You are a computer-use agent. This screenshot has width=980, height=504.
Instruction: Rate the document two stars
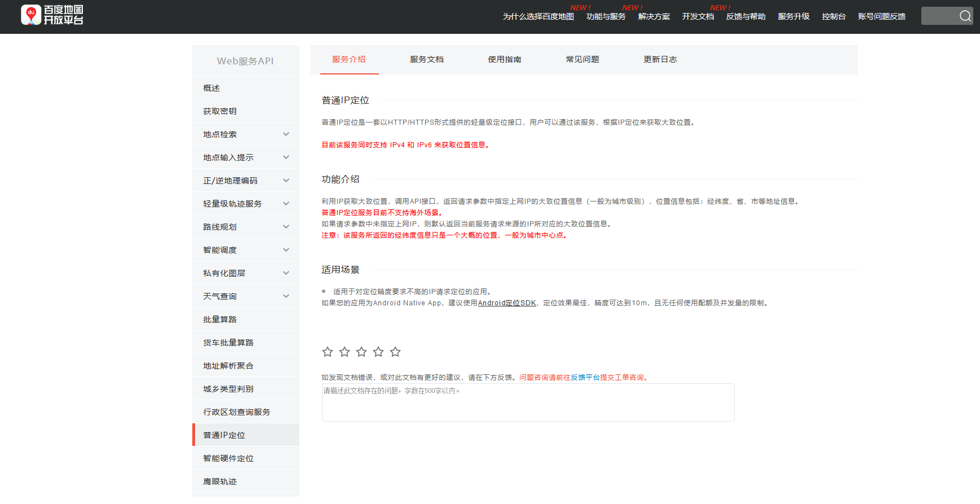pyautogui.click(x=345, y=352)
